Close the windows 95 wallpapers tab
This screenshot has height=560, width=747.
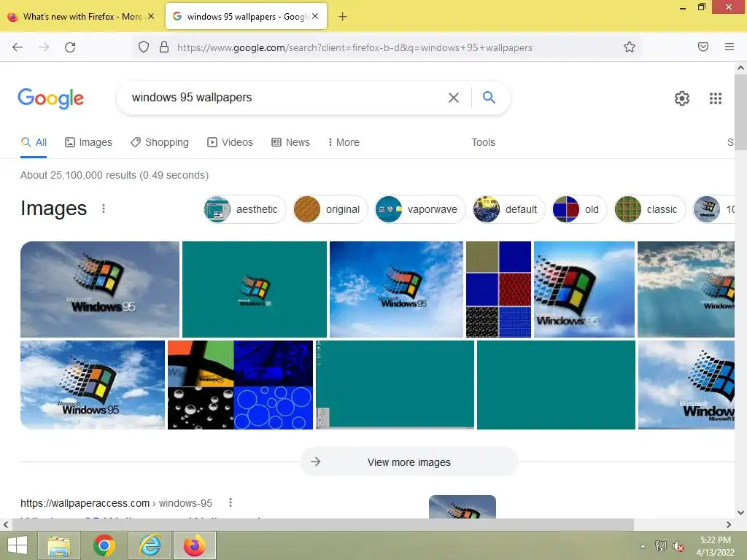tap(315, 16)
